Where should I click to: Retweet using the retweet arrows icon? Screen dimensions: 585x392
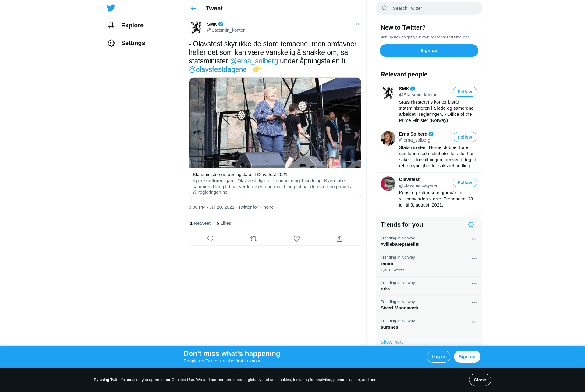click(x=253, y=238)
